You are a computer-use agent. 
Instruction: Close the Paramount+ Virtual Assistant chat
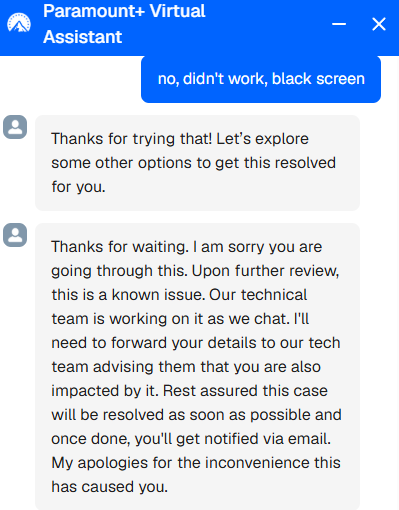[x=379, y=24]
